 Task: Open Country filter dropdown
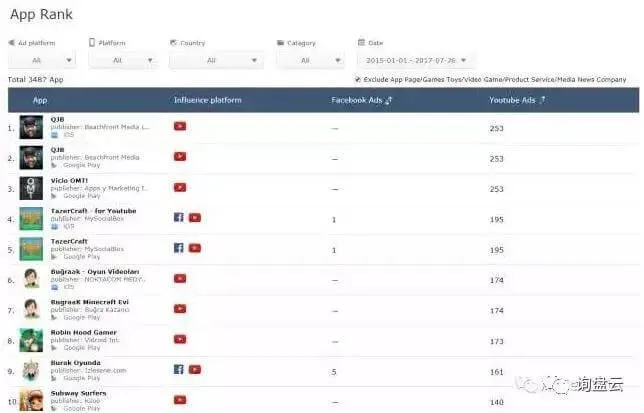coord(216,60)
